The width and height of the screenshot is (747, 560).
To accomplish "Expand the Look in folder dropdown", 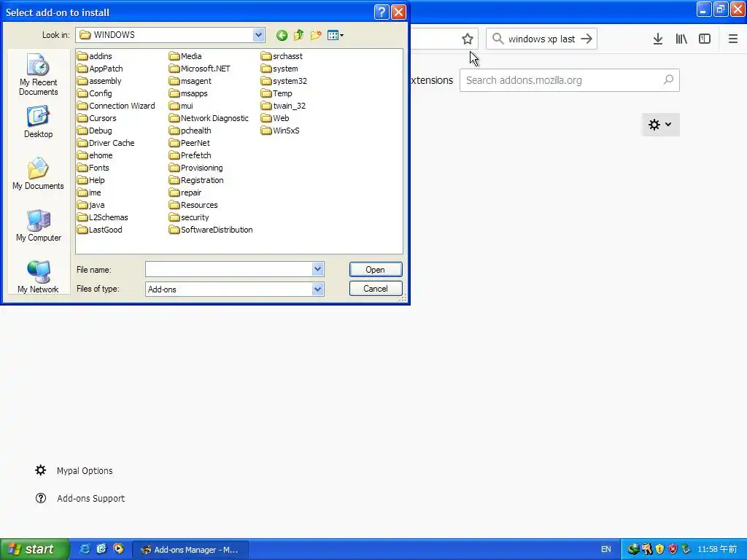I will click(x=258, y=35).
